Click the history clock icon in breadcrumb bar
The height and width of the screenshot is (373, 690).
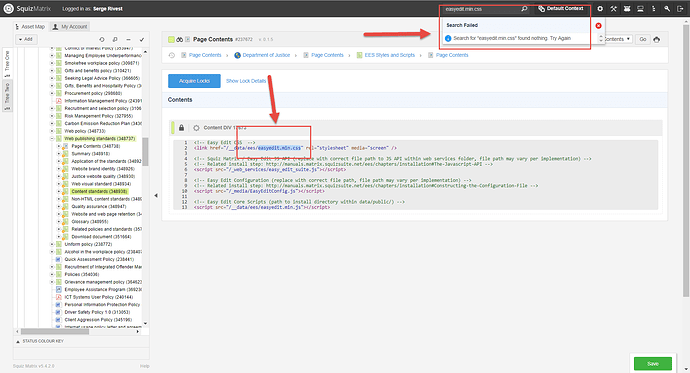172,55
